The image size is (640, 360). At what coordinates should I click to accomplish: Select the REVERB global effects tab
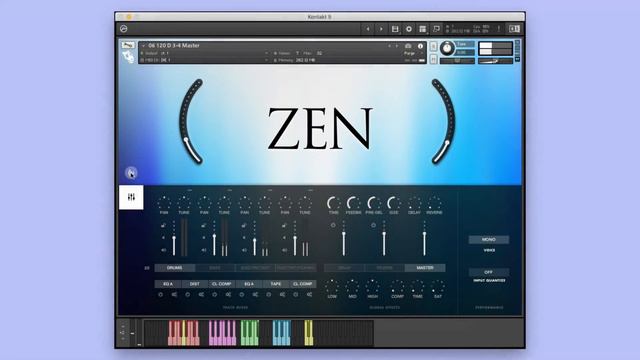[x=384, y=268]
